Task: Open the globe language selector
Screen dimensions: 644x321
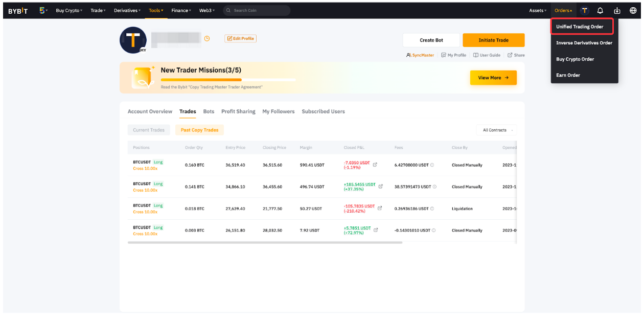Action: click(x=632, y=11)
